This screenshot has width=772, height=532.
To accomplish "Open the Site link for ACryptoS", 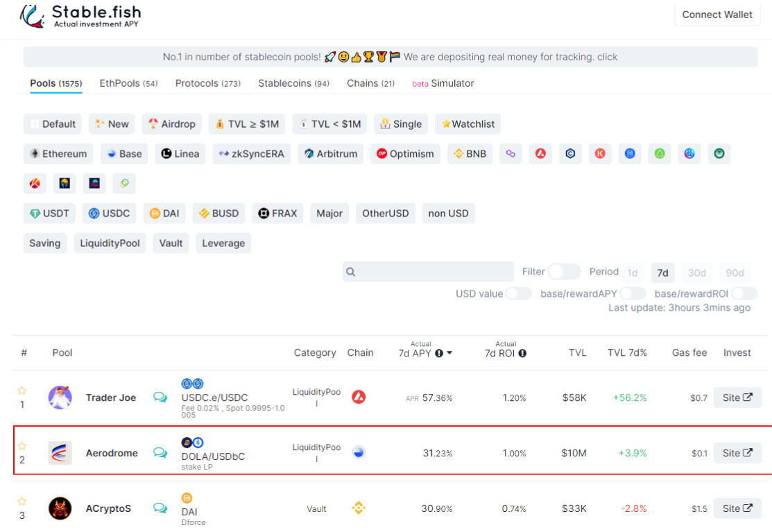I will pyautogui.click(x=737, y=508).
